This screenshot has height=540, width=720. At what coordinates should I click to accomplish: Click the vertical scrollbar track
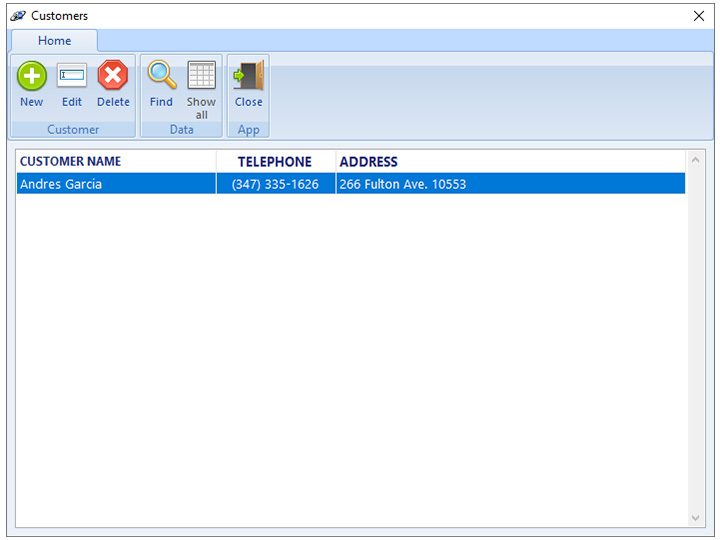[x=697, y=340]
